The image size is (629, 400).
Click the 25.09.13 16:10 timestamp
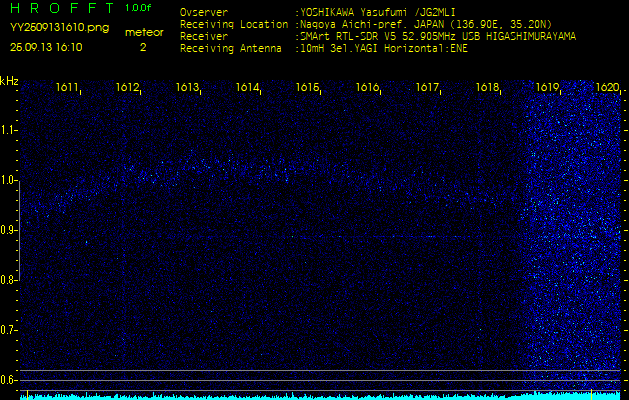click(46, 47)
